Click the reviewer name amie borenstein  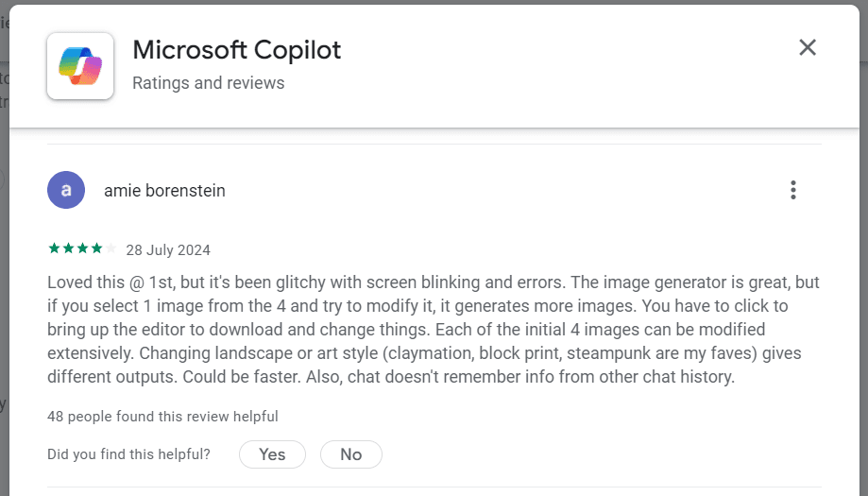coord(164,191)
